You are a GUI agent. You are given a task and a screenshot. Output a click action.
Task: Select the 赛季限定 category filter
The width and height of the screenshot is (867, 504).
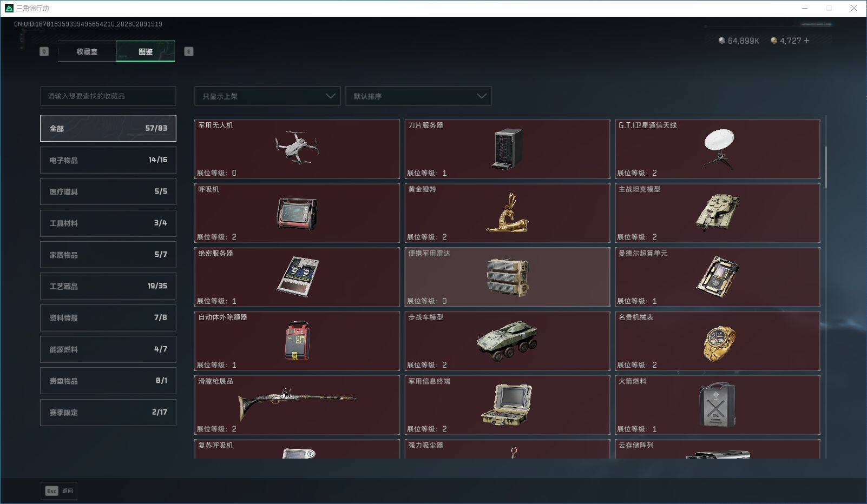coord(108,412)
